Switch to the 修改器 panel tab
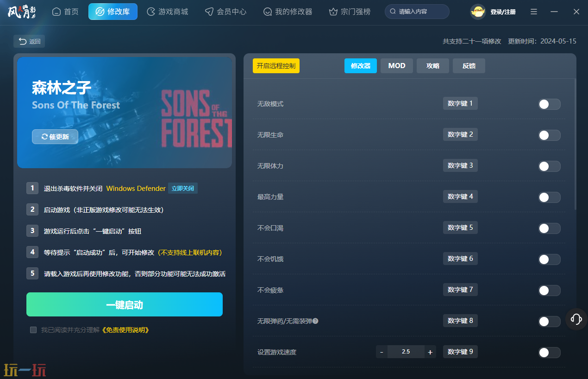This screenshot has width=588, height=379. click(361, 66)
